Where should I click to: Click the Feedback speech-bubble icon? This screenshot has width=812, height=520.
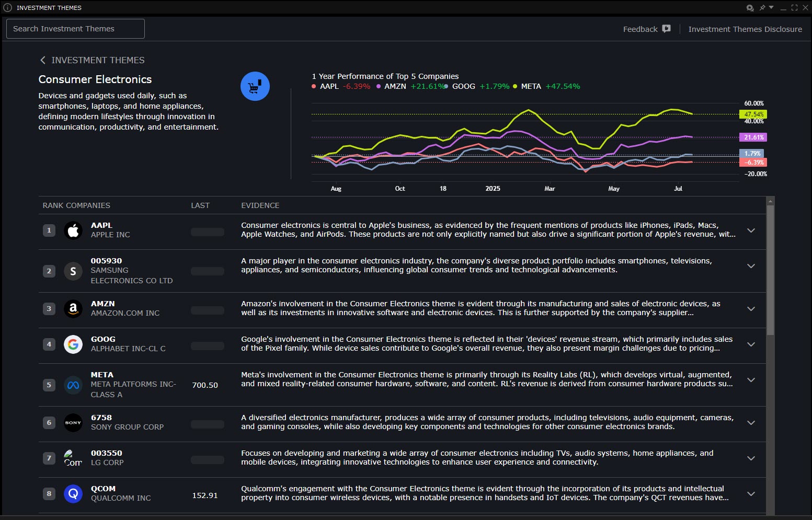click(x=666, y=29)
